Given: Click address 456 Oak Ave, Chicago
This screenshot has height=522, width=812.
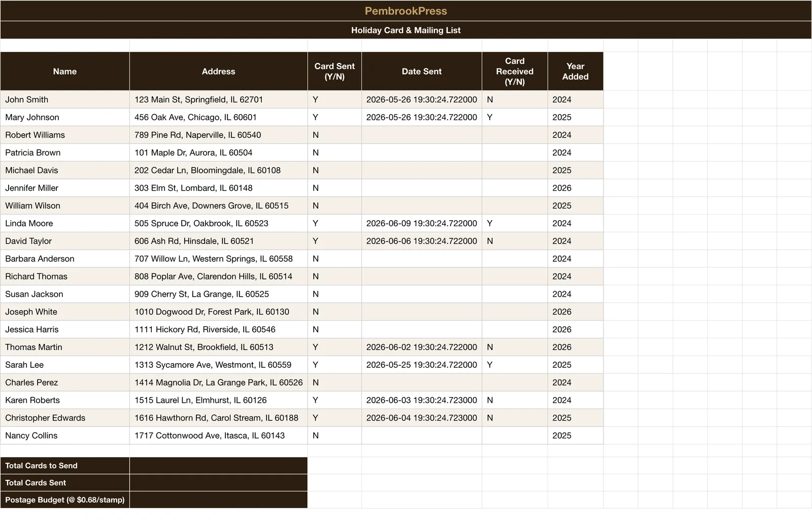Looking at the screenshot, I should [219, 117].
